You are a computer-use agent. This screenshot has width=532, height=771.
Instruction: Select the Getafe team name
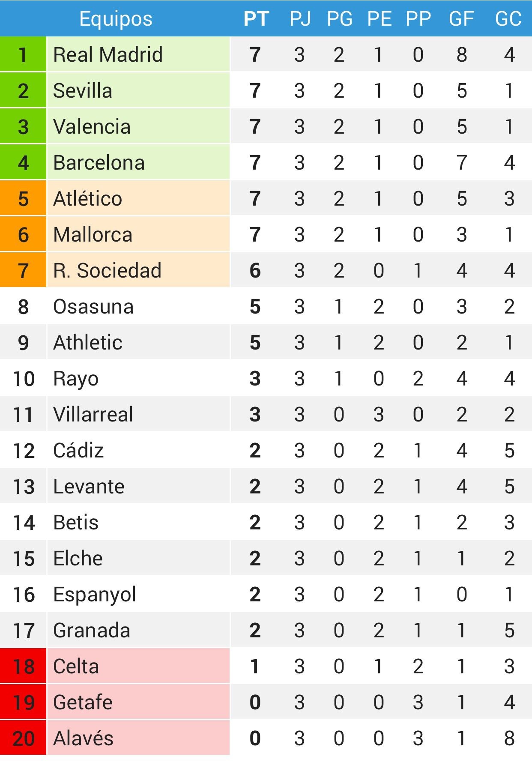pos(83,702)
